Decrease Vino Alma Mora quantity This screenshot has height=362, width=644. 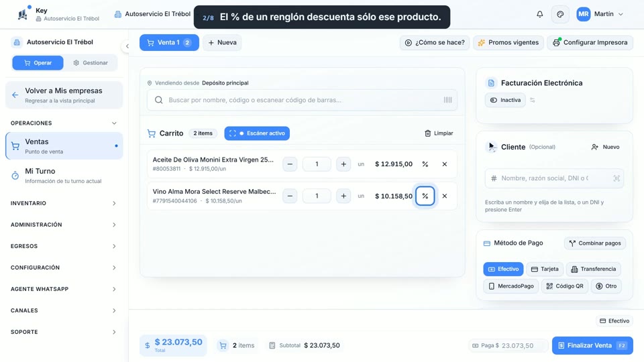[x=290, y=196]
